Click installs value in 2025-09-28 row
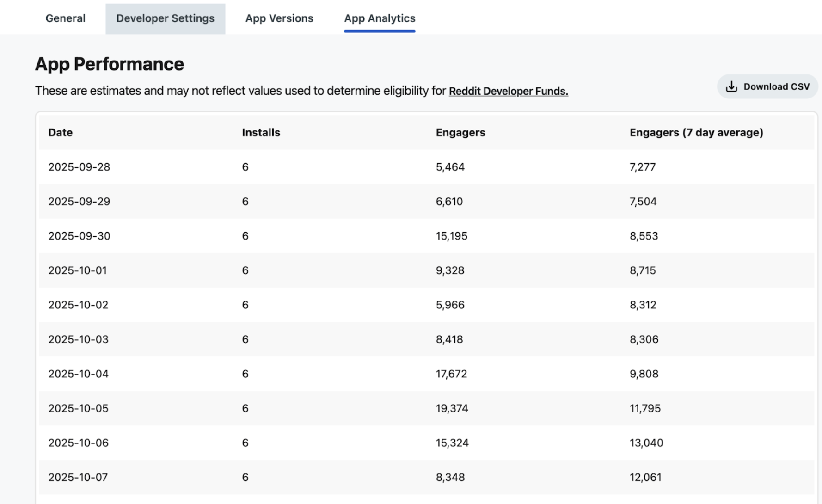The width and height of the screenshot is (822, 504). pos(245,167)
